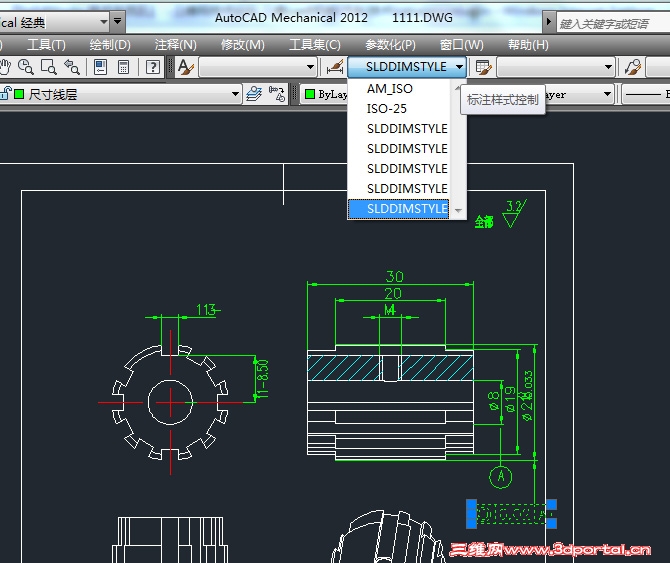The height and width of the screenshot is (563, 670).
Task: Select the 30 dimension text
Action: tap(394, 276)
